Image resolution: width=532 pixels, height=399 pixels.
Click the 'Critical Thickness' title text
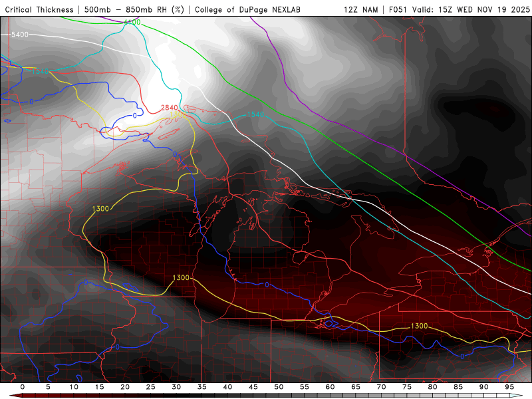(39, 9)
